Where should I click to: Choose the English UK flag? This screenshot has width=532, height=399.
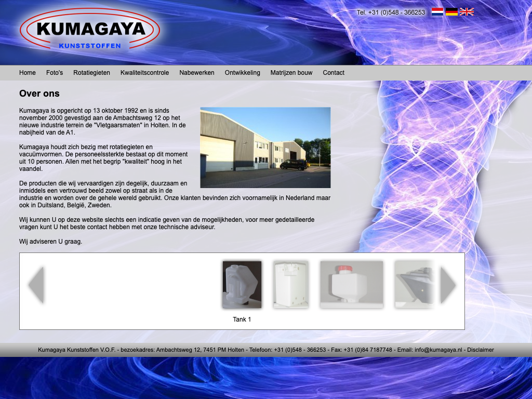click(467, 12)
